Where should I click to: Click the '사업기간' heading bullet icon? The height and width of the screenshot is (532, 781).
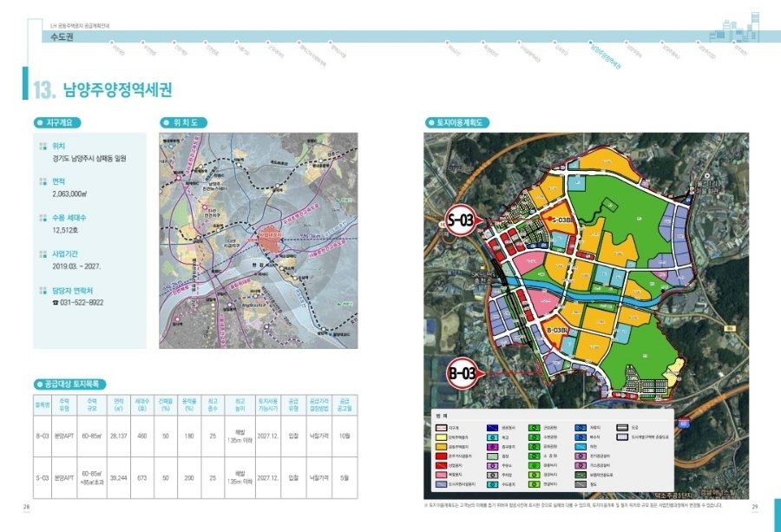point(43,254)
